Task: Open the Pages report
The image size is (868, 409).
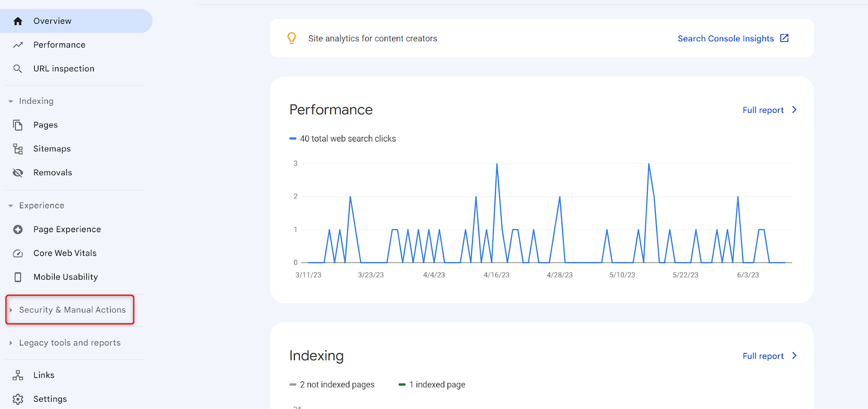Action: point(76,125)
